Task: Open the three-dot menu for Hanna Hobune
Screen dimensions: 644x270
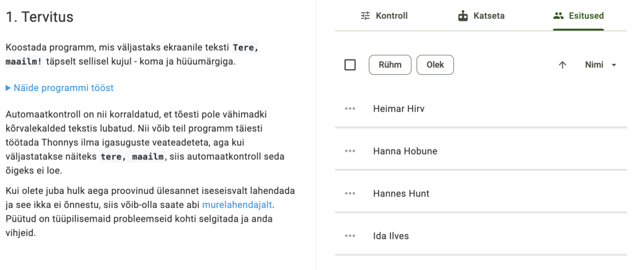Action: click(x=350, y=151)
